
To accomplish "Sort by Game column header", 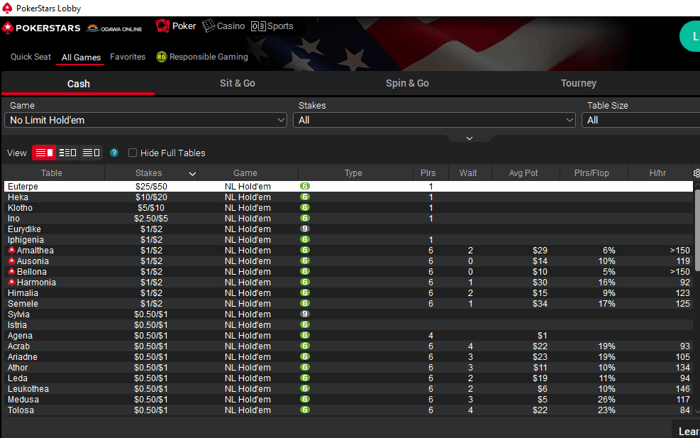I will [248, 173].
